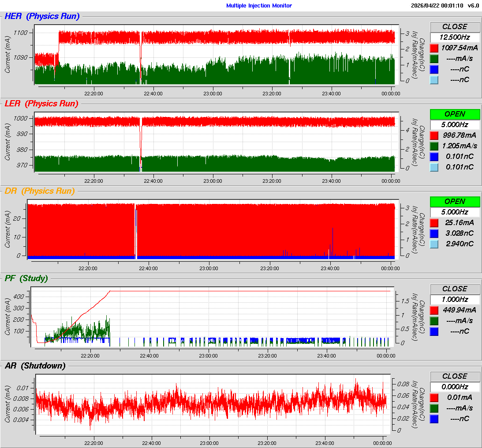The width and height of the screenshot is (482, 448).
Task: Toggle the DR green OPEN status indicator
Action: [x=455, y=201]
